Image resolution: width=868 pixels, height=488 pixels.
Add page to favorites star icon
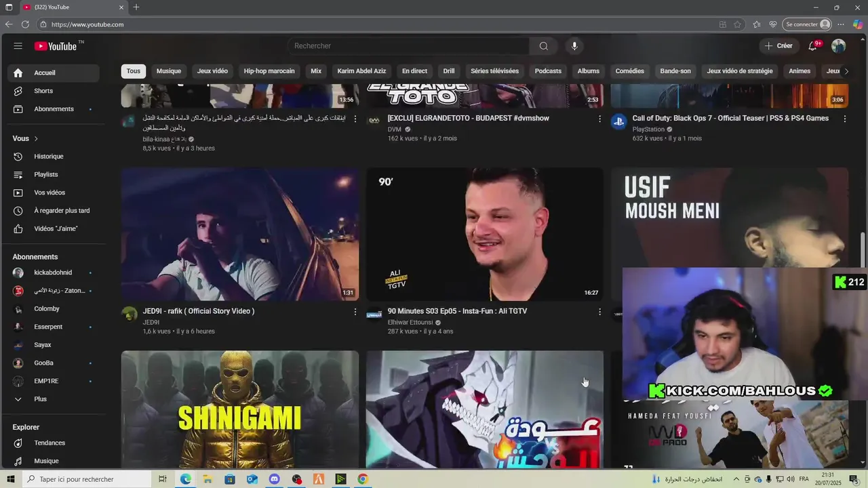click(737, 24)
